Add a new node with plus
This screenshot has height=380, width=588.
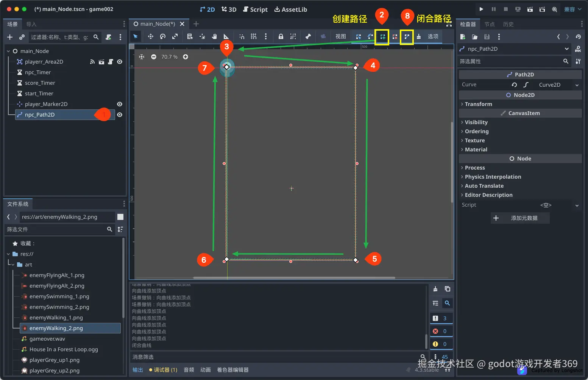coord(10,37)
